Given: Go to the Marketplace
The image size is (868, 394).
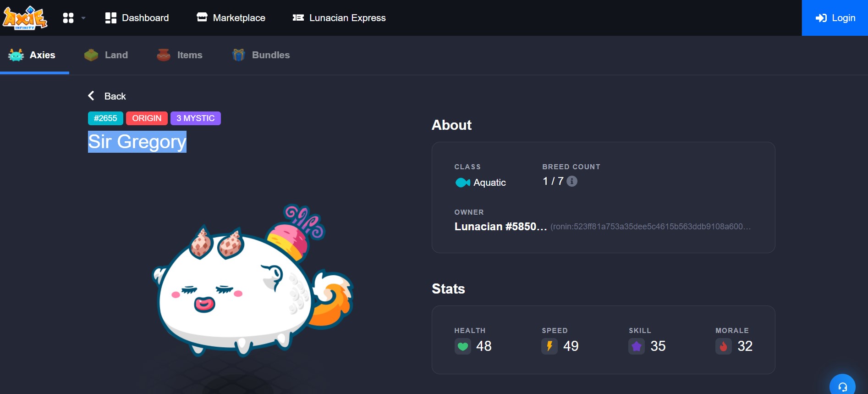Looking at the screenshot, I should 231,18.
